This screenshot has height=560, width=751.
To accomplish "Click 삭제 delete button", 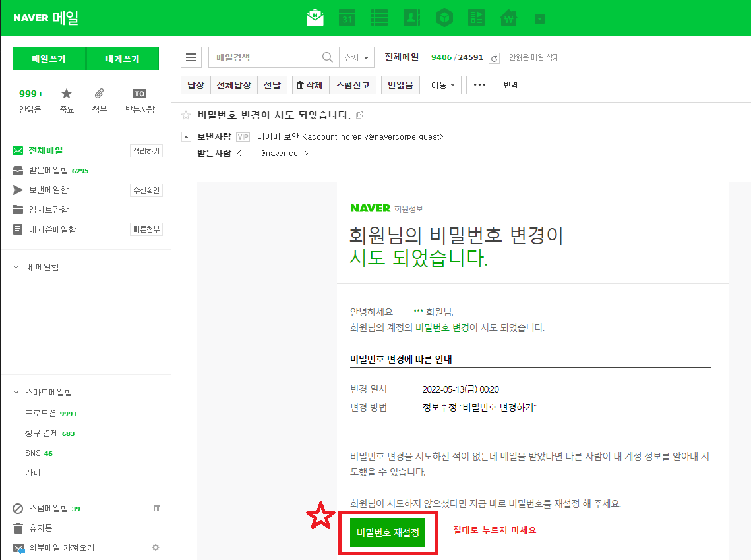I will click(311, 85).
